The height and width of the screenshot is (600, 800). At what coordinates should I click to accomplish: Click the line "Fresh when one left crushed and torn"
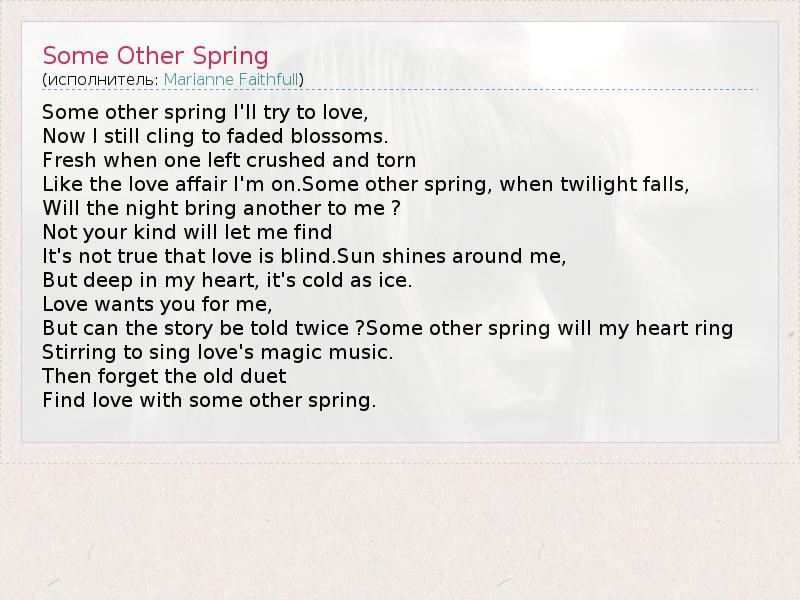229,160
